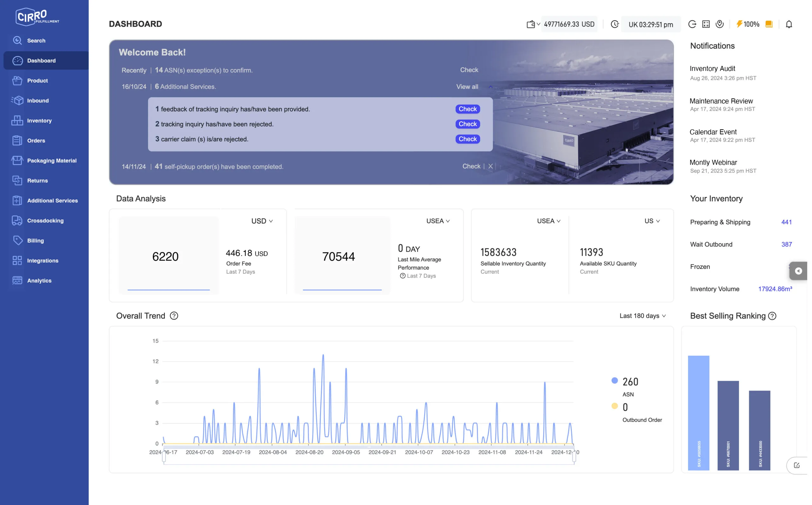This screenshot has height=505, width=812.
Task: Open the Inventory Audit notification
Action: pyautogui.click(x=712, y=68)
